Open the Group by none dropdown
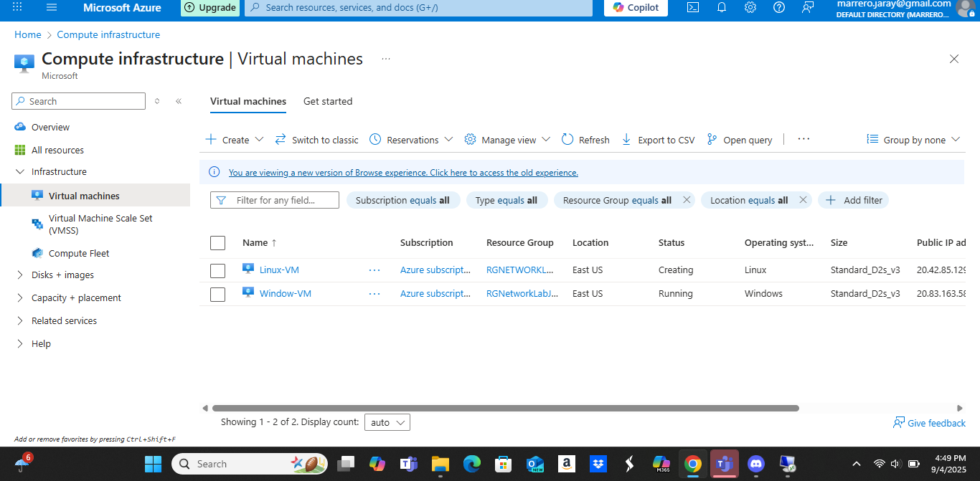The image size is (980, 481). click(913, 140)
